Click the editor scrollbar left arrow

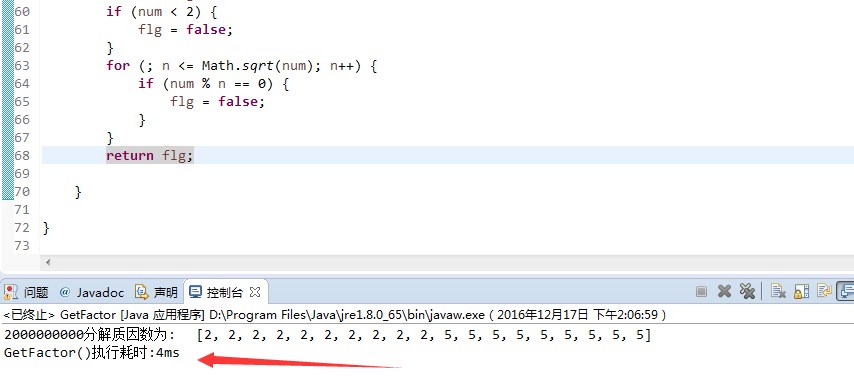48,263
